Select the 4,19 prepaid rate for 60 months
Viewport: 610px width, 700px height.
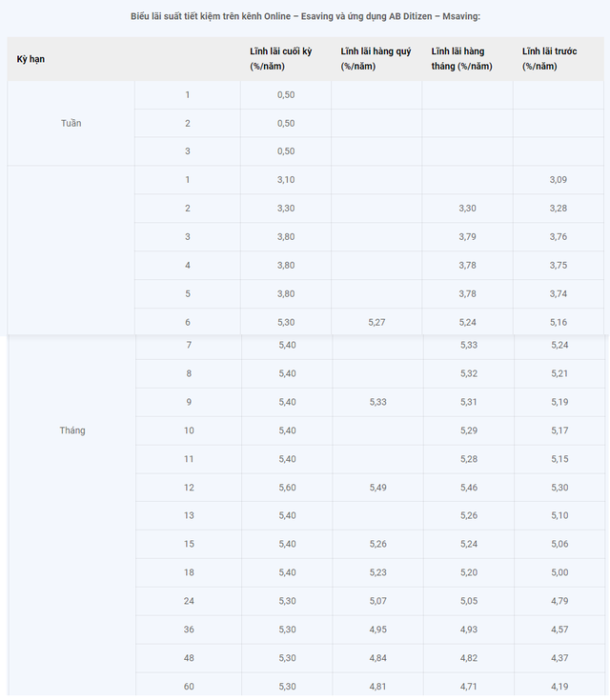pos(559,686)
